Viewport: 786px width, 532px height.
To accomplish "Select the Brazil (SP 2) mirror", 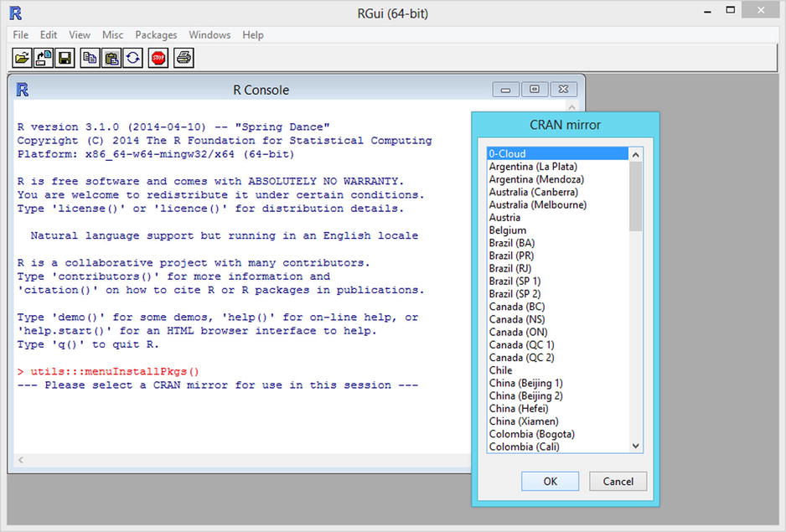I will [x=558, y=294].
